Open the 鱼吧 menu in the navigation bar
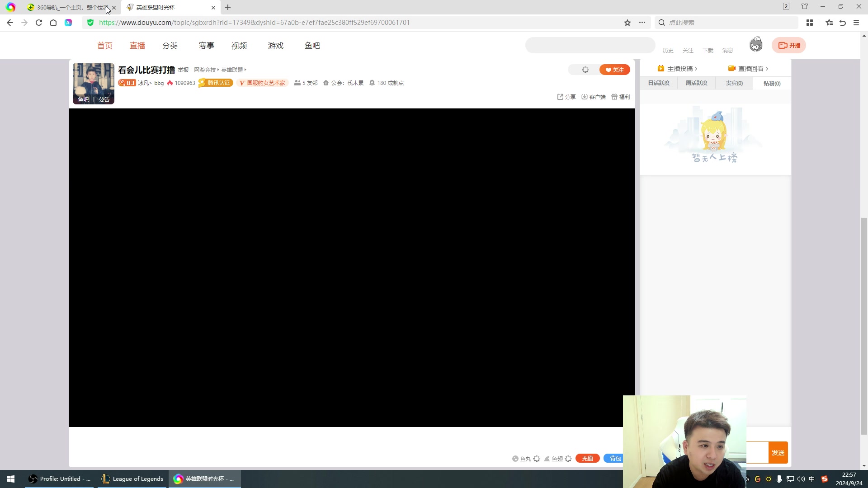The width and height of the screenshot is (868, 488). 312,45
